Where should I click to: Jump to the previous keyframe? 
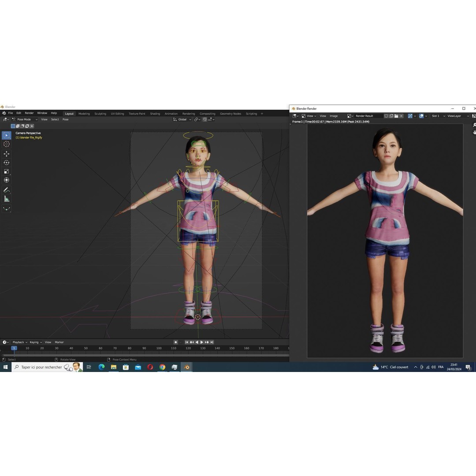point(192,342)
